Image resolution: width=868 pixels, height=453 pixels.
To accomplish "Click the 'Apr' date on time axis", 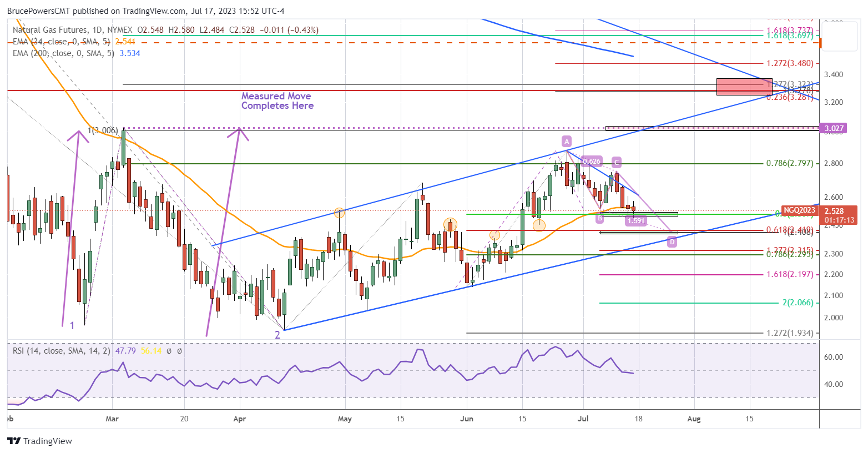I will click(x=240, y=419).
